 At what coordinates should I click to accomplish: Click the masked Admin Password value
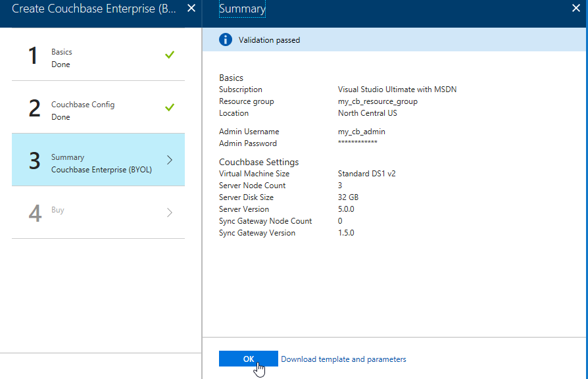point(357,143)
